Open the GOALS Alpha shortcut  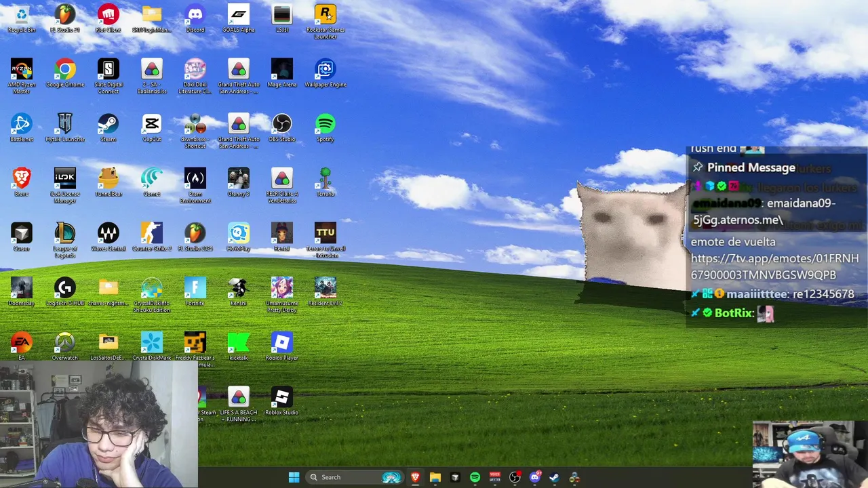click(x=239, y=18)
